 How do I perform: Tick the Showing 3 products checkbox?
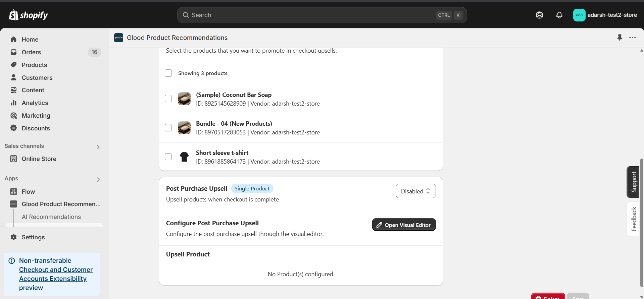[x=168, y=73]
